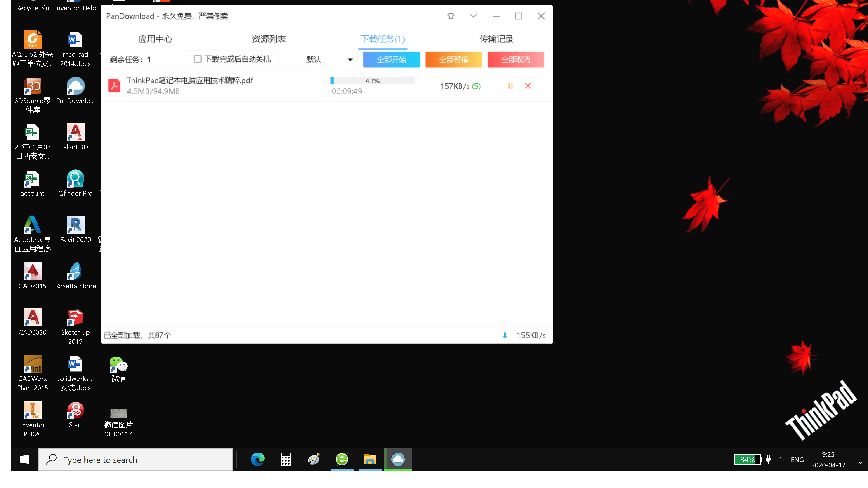Select Rosetta Stone desktop shortcut

pyautogui.click(x=75, y=276)
